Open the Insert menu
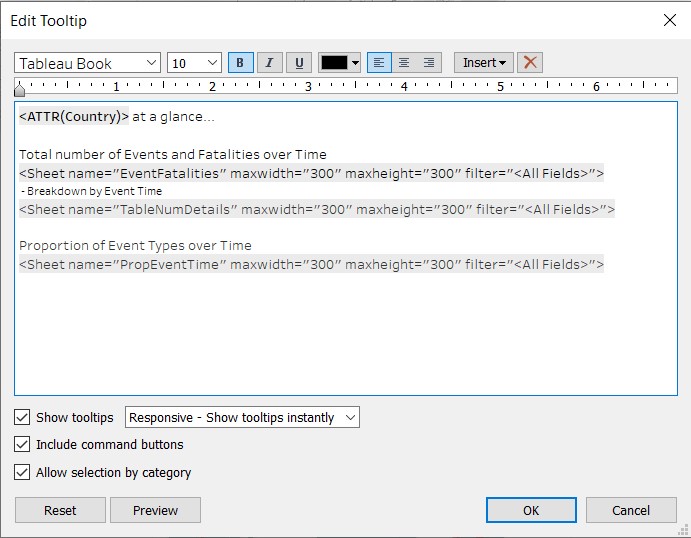 coord(483,63)
